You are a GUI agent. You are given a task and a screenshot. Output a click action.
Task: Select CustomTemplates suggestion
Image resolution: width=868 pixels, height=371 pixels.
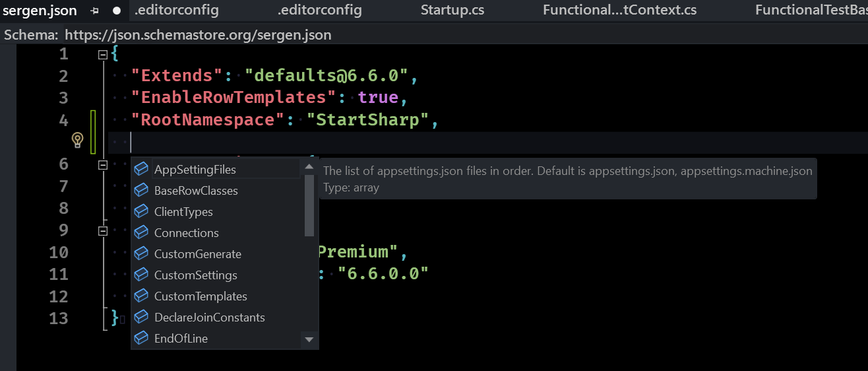217,296
